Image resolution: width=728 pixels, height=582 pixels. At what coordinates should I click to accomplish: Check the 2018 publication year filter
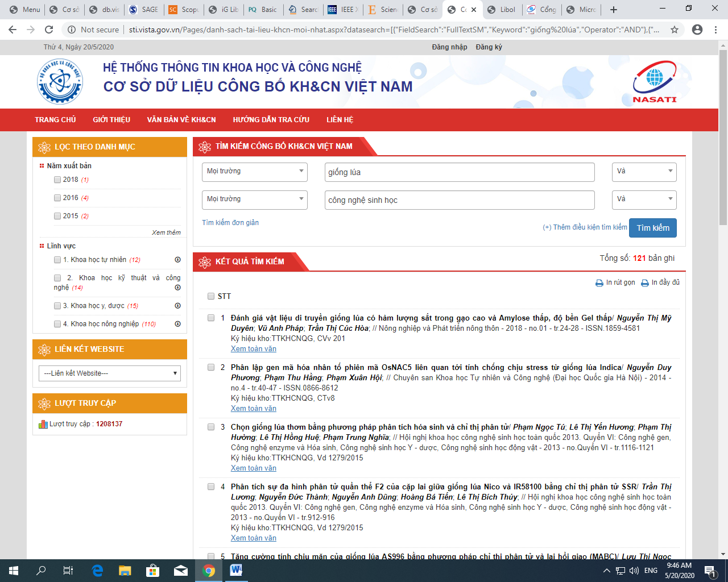[x=57, y=180]
